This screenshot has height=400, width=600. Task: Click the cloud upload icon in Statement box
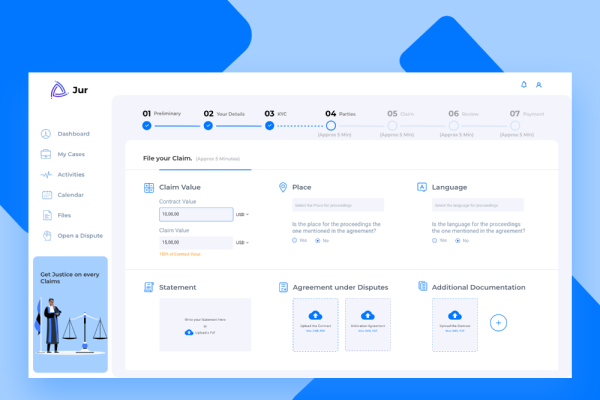189,331
